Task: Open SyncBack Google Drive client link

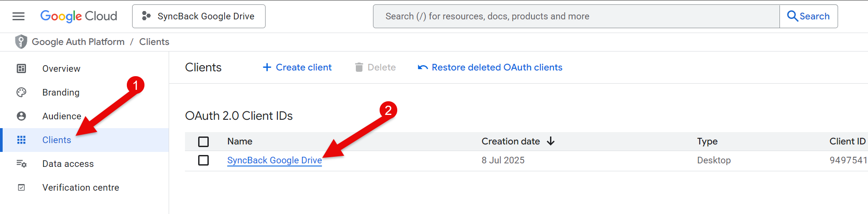Action: coord(274,160)
